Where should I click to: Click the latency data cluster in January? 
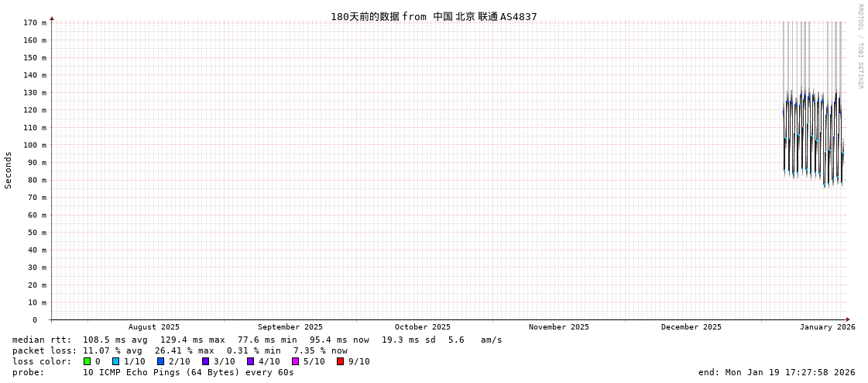811,132
